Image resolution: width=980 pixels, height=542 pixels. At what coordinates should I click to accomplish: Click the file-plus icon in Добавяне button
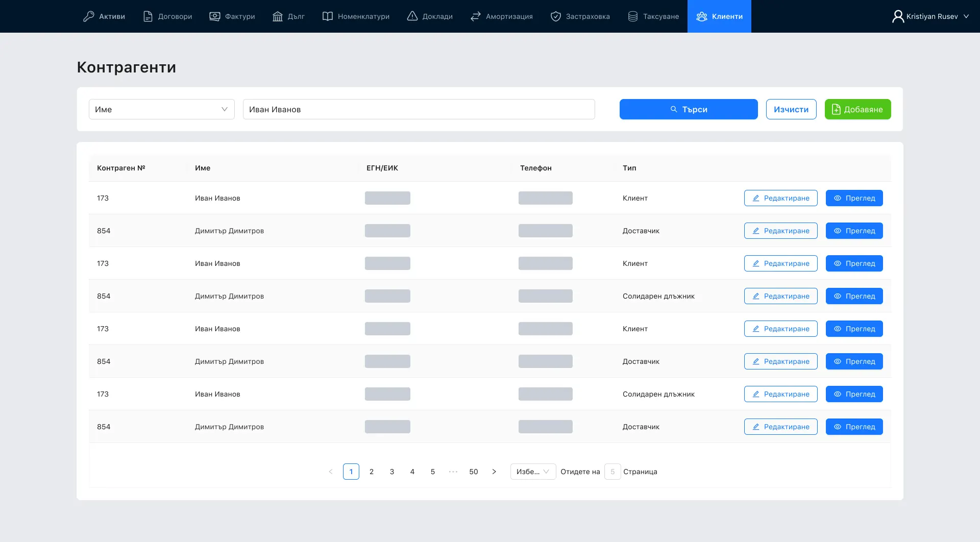pyautogui.click(x=836, y=109)
